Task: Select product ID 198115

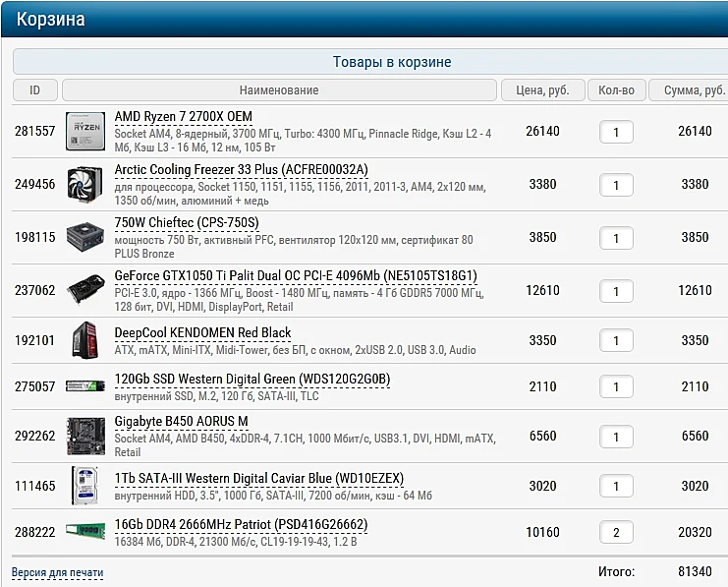Action: pos(34,237)
